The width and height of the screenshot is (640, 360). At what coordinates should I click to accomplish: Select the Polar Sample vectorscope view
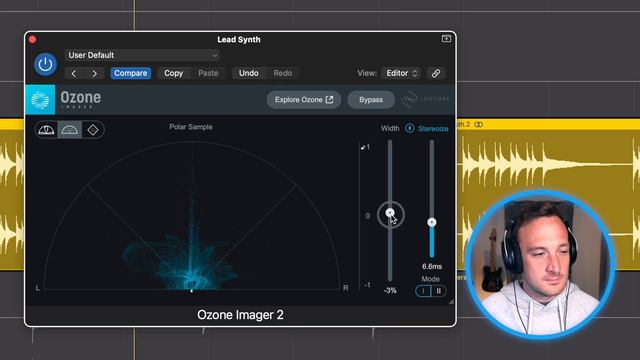click(69, 130)
